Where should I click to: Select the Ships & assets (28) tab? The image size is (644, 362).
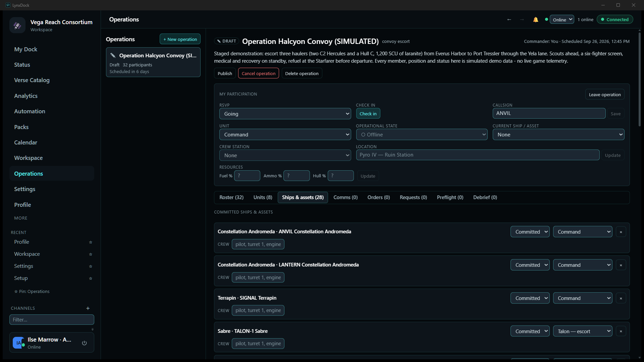[x=303, y=197]
